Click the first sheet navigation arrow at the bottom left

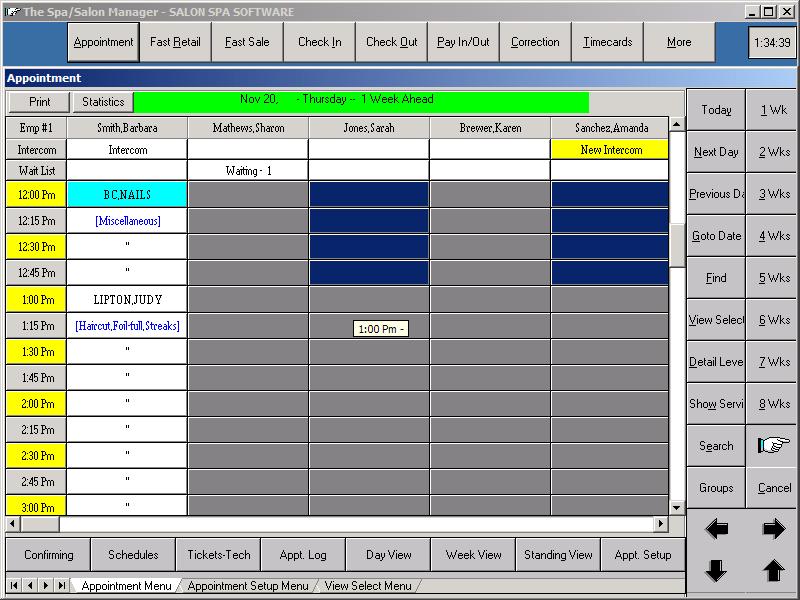[14, 585]
